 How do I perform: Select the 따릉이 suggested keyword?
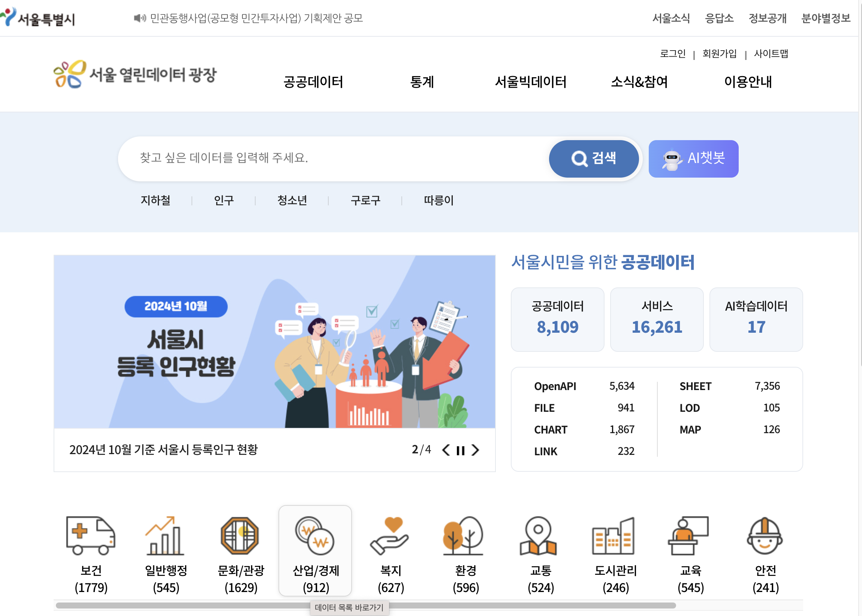pyautogui.click(x=438, y=200)
